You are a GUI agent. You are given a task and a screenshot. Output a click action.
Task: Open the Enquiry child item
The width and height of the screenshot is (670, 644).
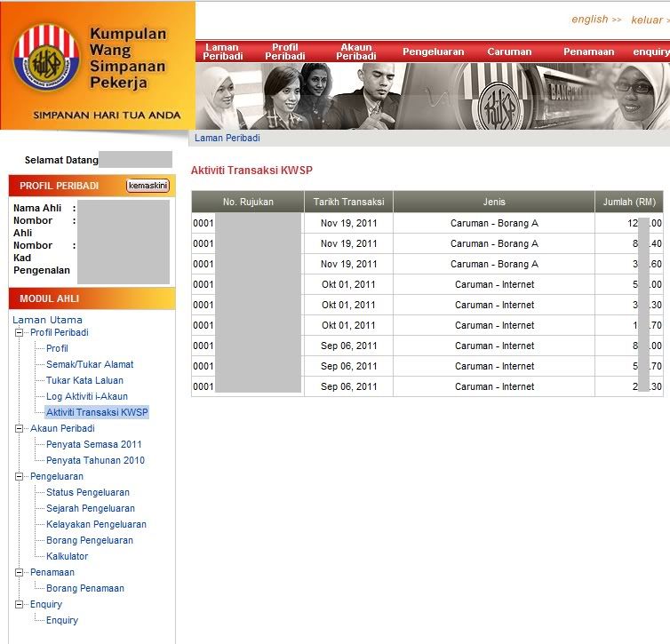click(x=62, y=621)
